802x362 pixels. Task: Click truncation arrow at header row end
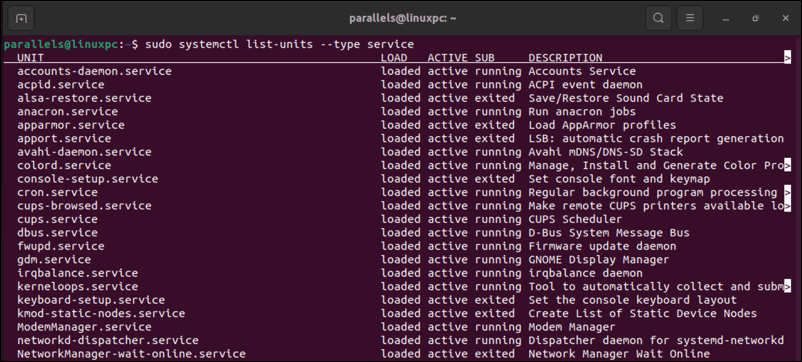[x=787, y=58]
